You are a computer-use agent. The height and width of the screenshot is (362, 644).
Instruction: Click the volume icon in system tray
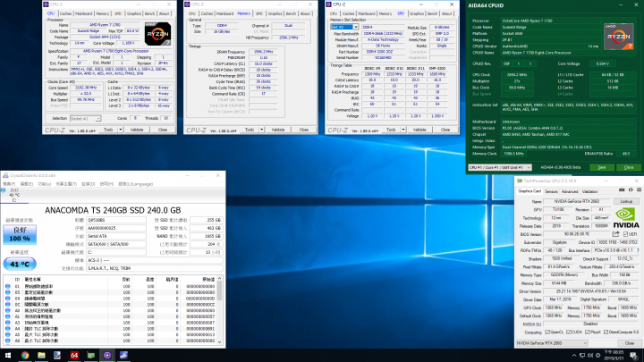(590, 356)
